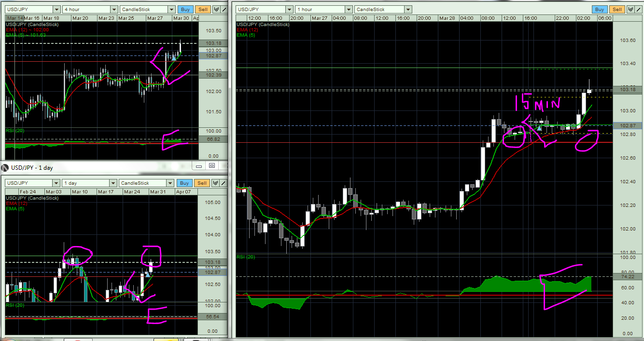Image resolution: width=644 pixels, height=341 pixels.
Task: Click the app logo in USD/JPY - 1 day title bar
Action: (5, 167)
